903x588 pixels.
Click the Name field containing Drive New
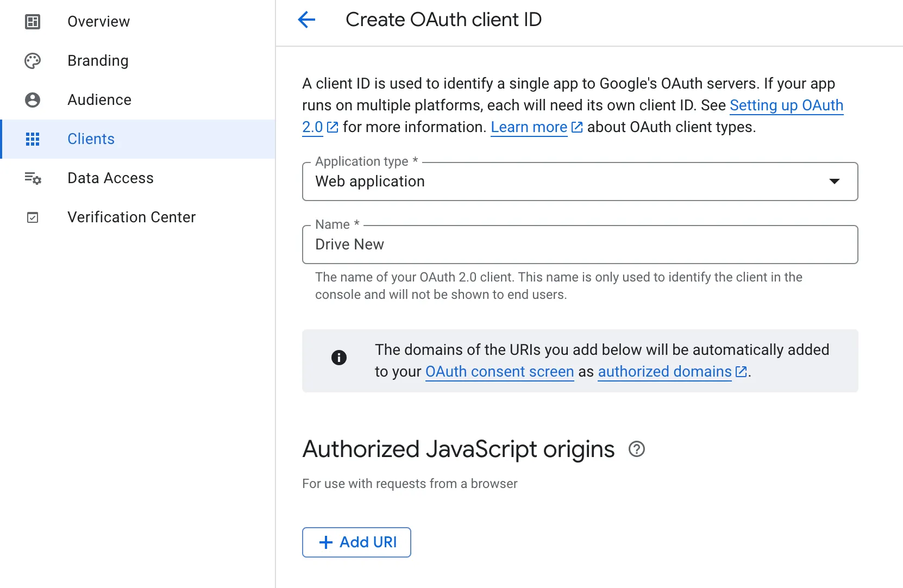coord(580,245)
